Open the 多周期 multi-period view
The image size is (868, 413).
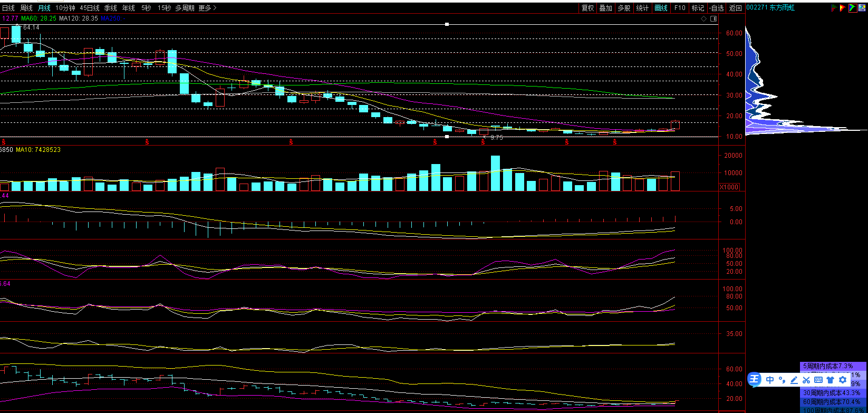[x=185, y=8]
